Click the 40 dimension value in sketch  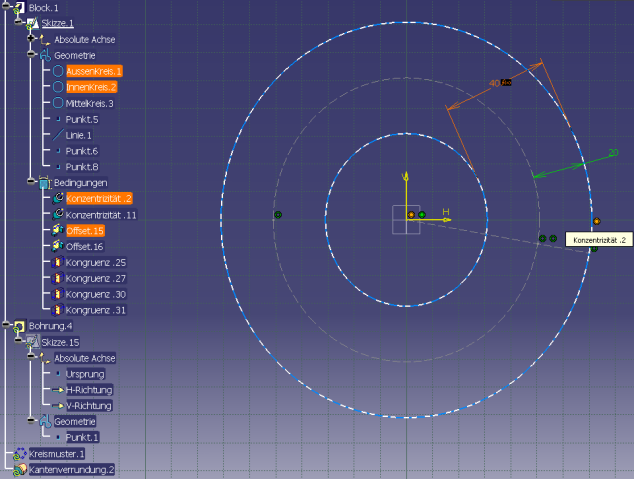[x=494, y=83]
